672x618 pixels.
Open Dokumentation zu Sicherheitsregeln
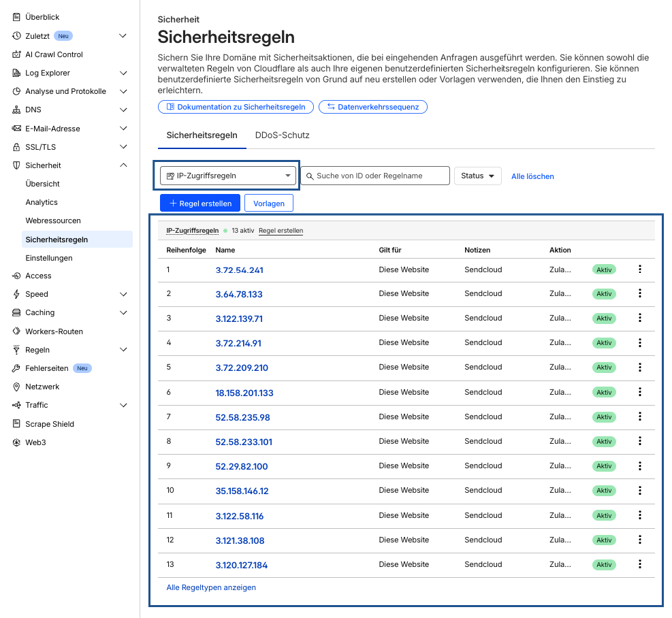click(x=236, y=107)
